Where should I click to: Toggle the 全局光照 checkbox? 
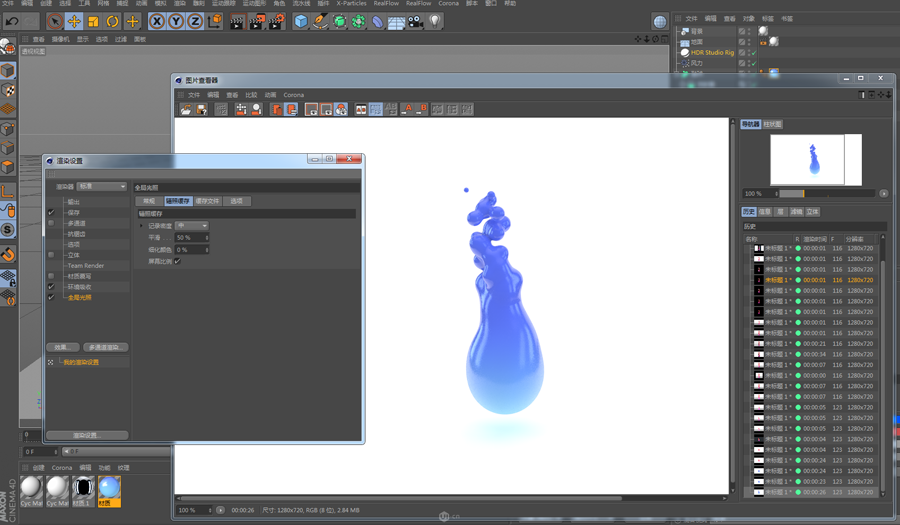[51, 297]
